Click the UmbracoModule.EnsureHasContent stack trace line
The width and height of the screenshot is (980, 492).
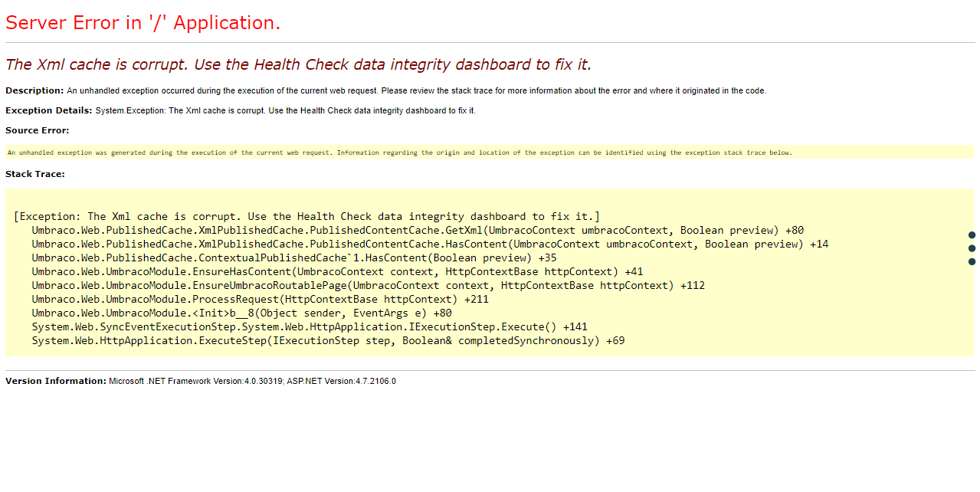(x=337, y=272)
